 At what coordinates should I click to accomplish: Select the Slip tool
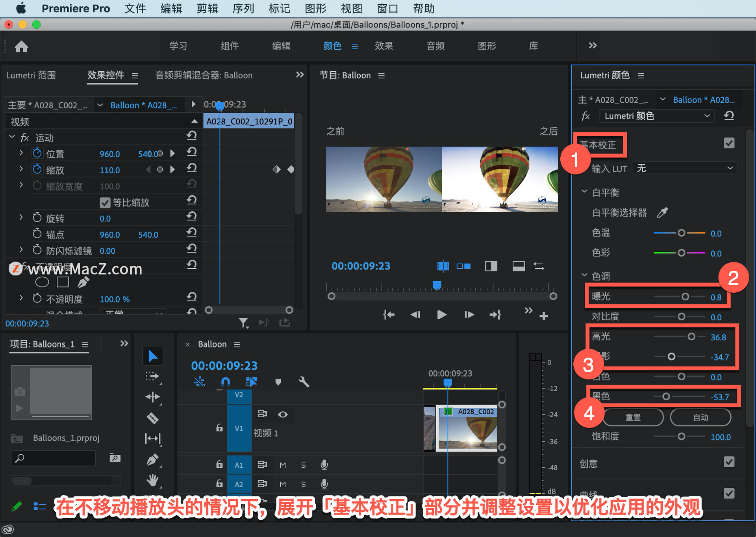tap(152, 439)
